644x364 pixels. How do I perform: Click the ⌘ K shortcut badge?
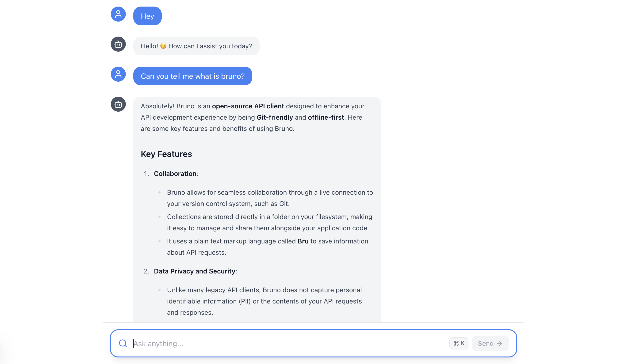coord(459,343)
